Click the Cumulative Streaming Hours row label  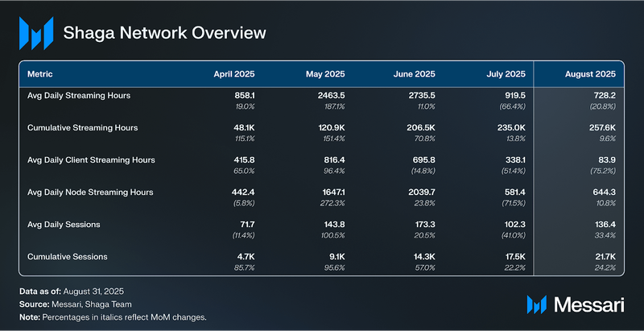pyautogui.click(x=81, y=128)
